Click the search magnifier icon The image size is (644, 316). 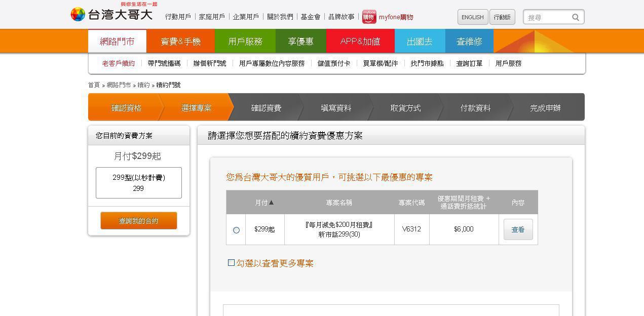coord(576,17)
